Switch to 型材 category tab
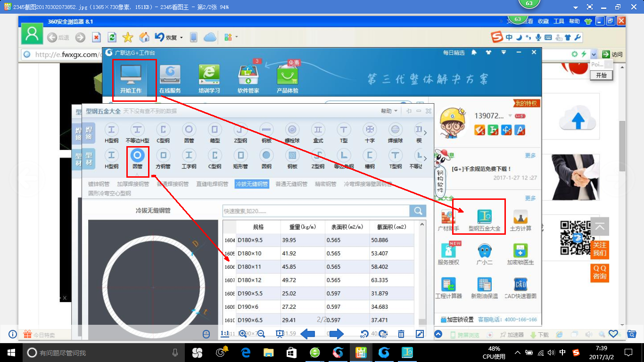644x362 pixels. click(88, 158)
